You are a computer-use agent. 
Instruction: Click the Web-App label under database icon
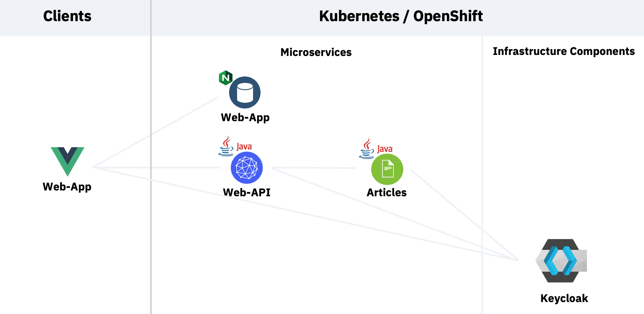tap(245, 118)
